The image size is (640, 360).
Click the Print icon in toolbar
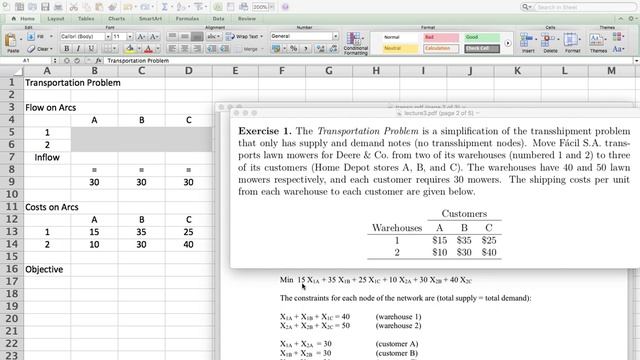[58, 7]
